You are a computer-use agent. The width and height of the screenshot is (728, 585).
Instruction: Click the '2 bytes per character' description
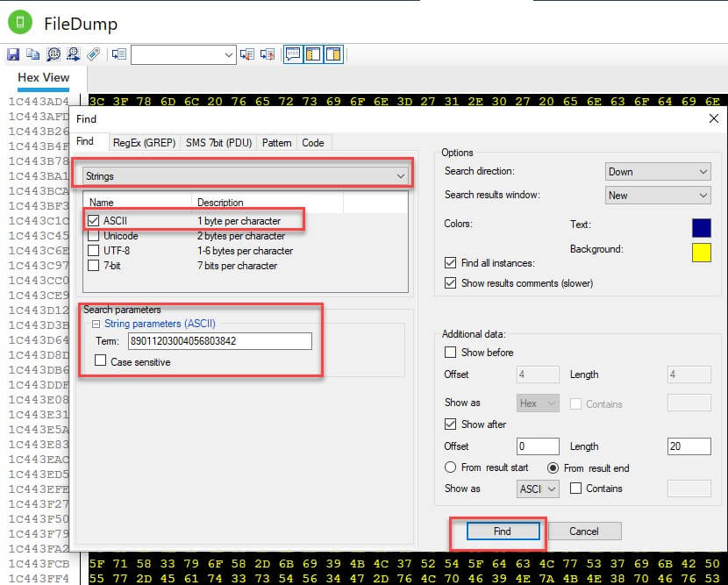click(x=241, y=236)
